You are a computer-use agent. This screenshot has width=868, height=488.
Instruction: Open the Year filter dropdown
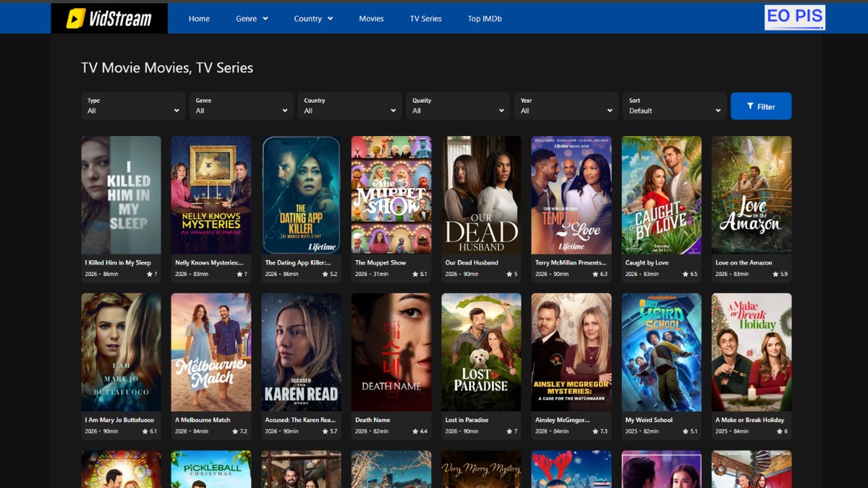(x=566, y=106)
